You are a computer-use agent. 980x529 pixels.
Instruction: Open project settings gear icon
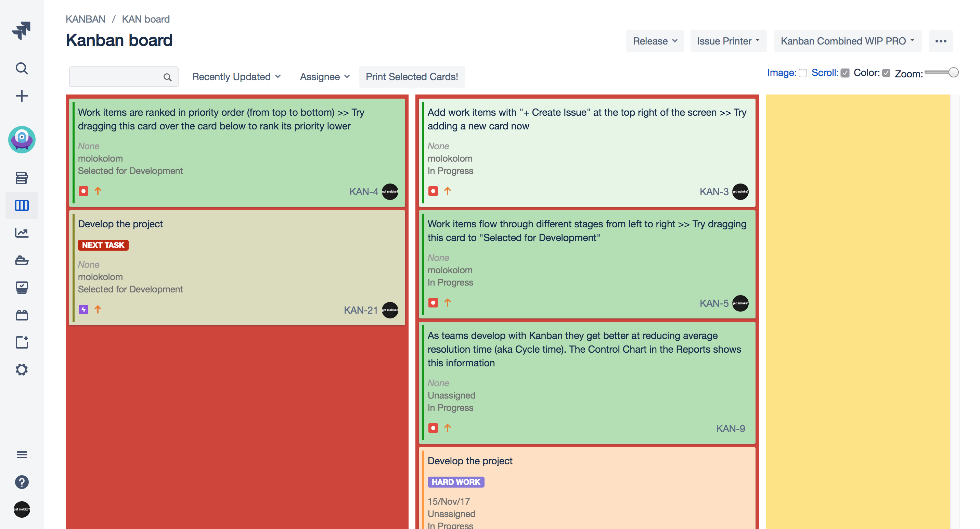[22, 369]
